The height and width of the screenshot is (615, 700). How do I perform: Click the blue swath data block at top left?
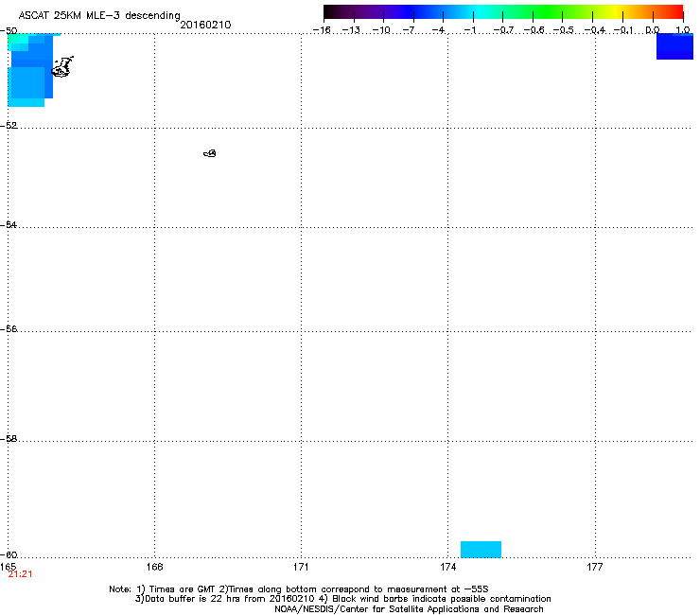point(30,70)
